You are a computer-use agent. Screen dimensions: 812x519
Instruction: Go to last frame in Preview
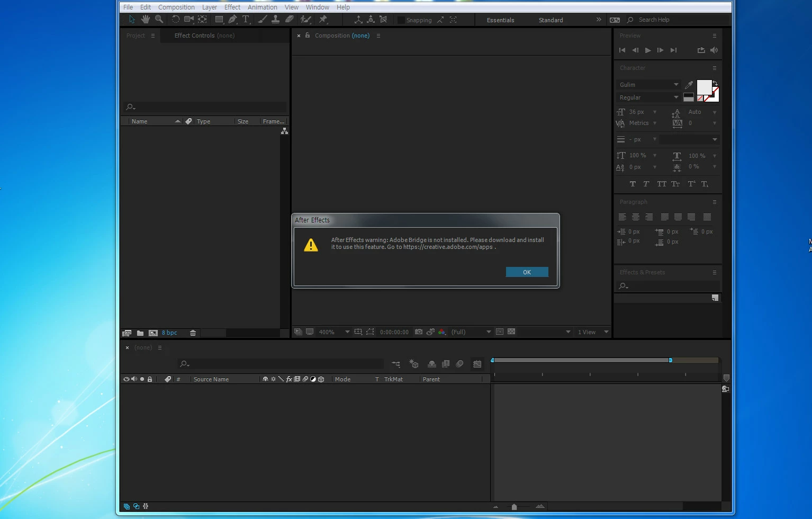[673, 50]
